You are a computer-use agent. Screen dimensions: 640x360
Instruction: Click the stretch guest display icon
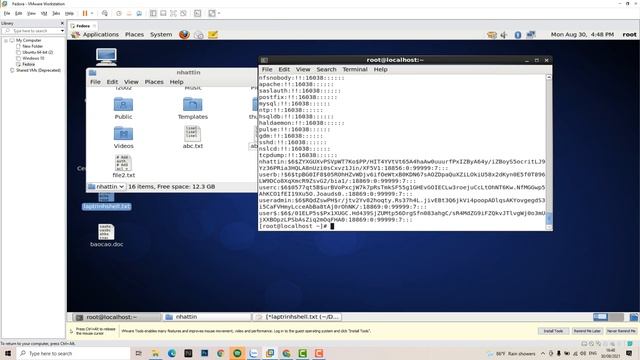[x=212, y=13]
